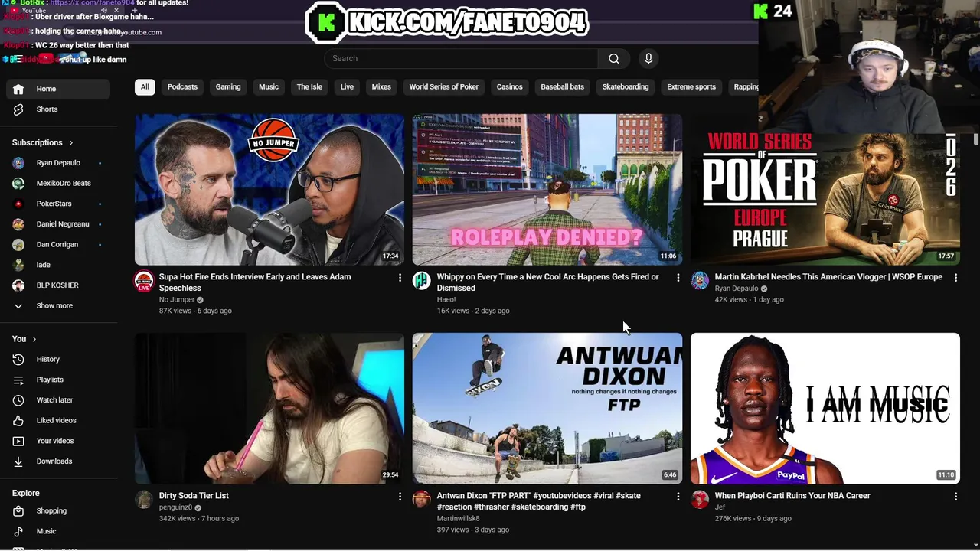Open MexikoDro Beats subscription channel

[58, 183]
